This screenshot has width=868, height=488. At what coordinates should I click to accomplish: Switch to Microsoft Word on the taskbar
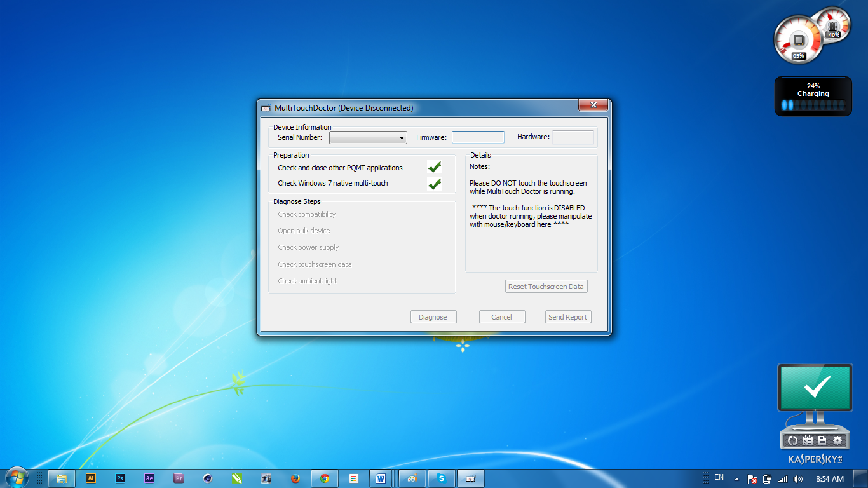381,478
